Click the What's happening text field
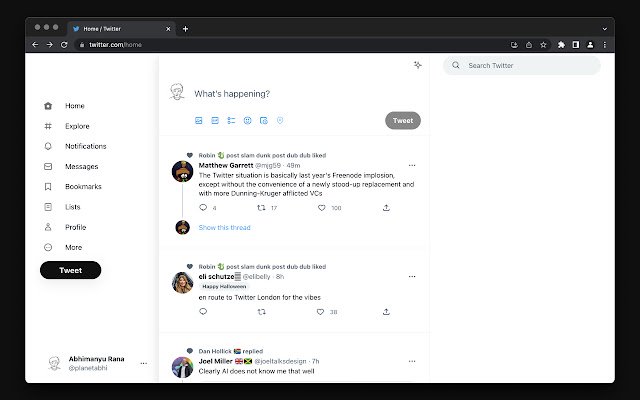Image resolution: width=640 pixels, height=400 pixels. tap(232, 94)
